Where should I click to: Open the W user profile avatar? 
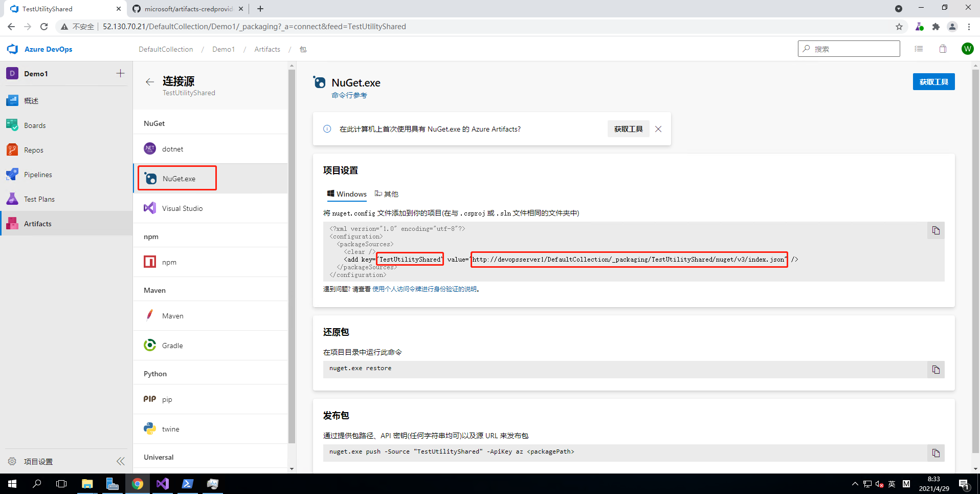967,49
